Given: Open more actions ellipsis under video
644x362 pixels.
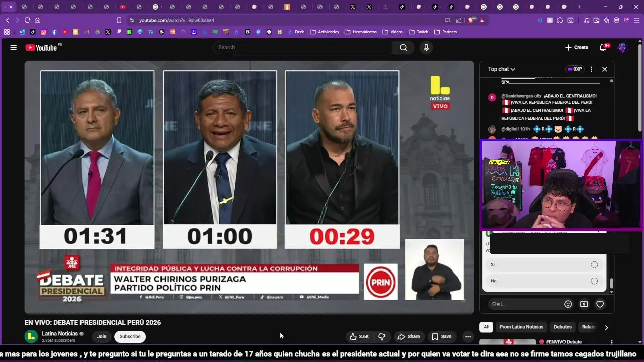Looking at the screenshot, I should pyautogui.click(x=468, y=337).
